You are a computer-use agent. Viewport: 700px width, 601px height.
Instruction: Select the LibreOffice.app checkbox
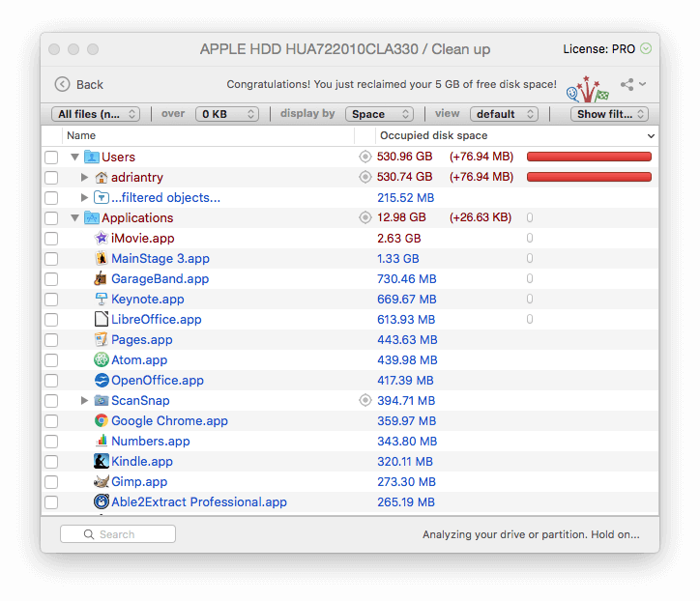(51, 320)
